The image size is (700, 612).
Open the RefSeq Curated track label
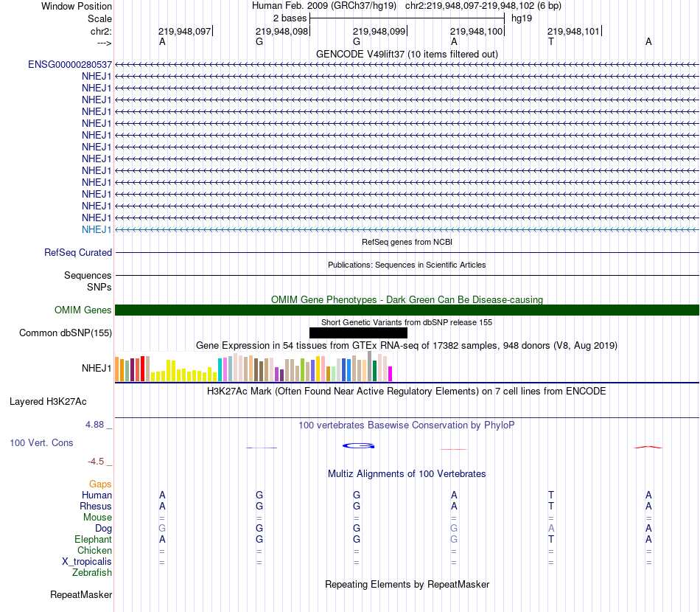tap(78, 252)
